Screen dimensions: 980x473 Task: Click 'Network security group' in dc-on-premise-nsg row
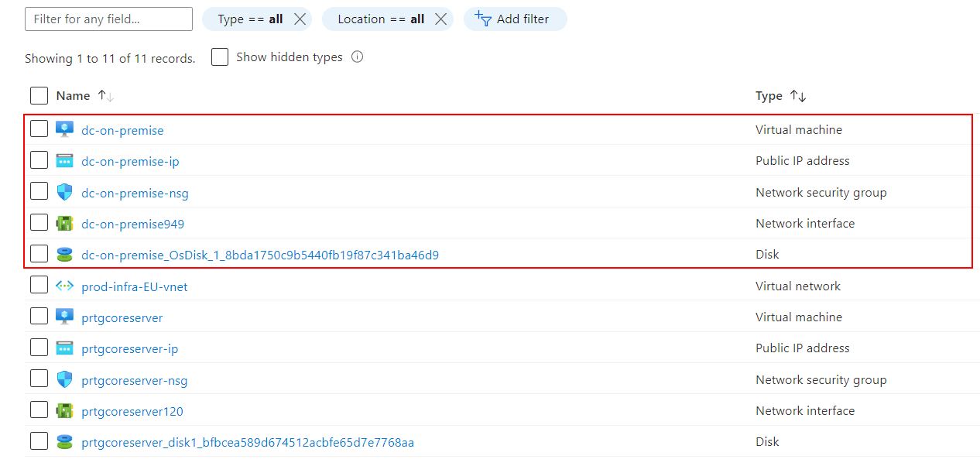[x=821, y=192]
